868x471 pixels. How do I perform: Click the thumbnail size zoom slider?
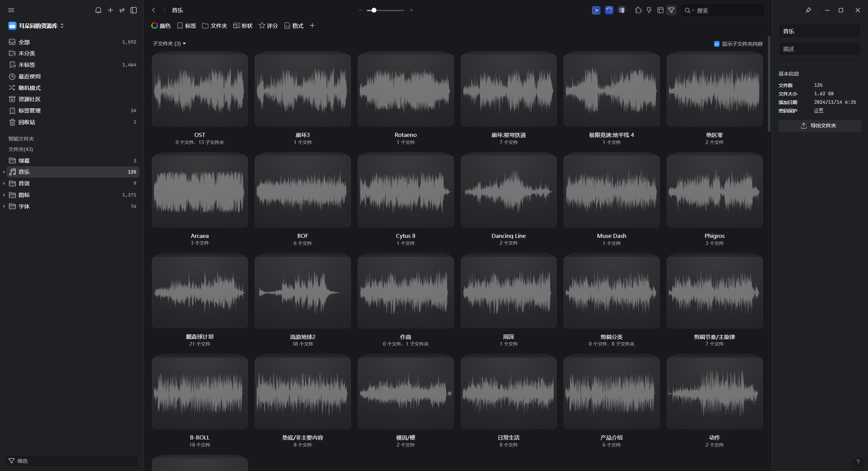(x=374, y=10)
